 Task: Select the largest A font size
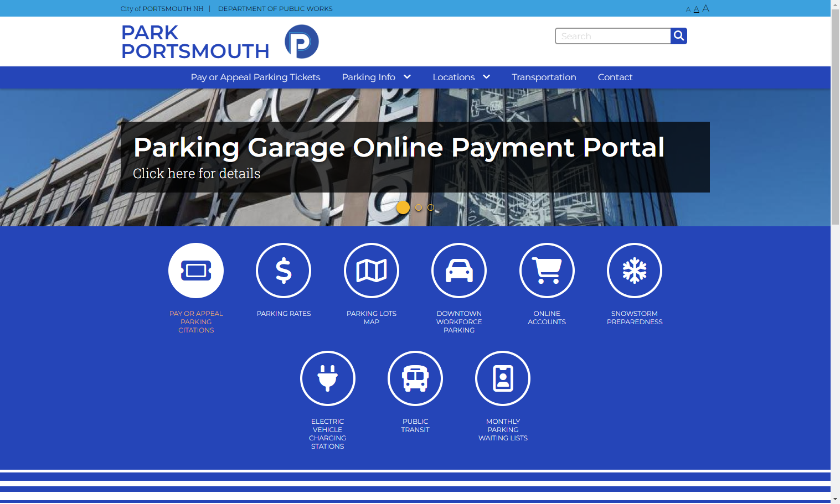click(x=706, y=8)
